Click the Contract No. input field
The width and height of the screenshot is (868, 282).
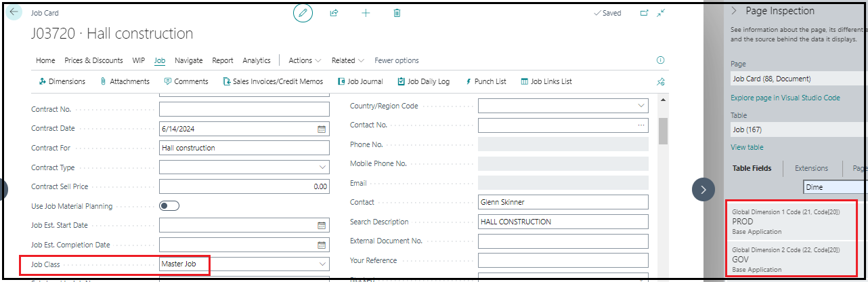click(244, 109)
